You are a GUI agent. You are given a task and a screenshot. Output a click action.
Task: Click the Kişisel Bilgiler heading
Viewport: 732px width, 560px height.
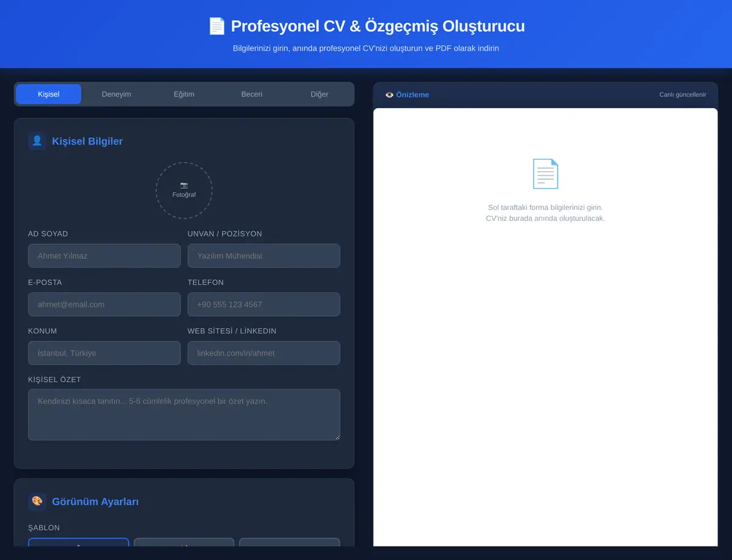click(87, 141)
